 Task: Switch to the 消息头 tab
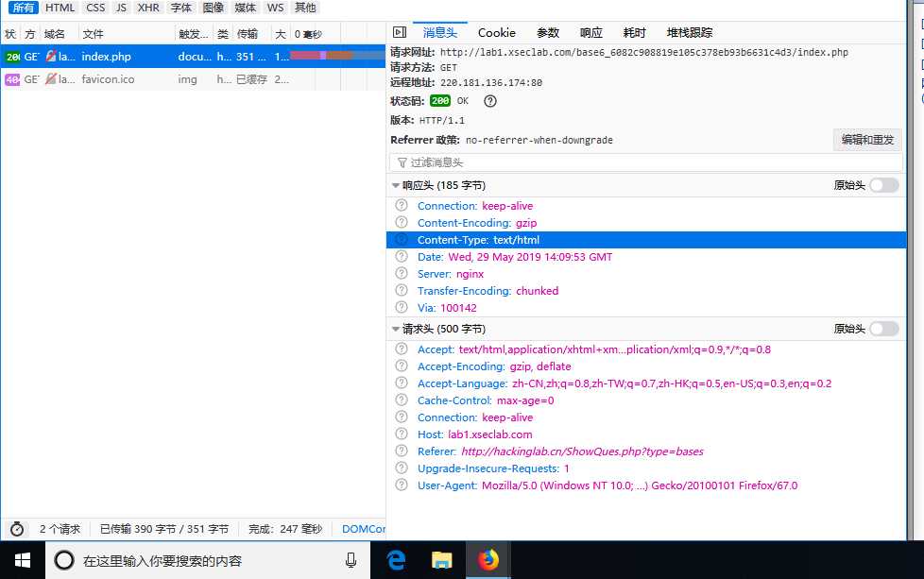click(439, 32)
